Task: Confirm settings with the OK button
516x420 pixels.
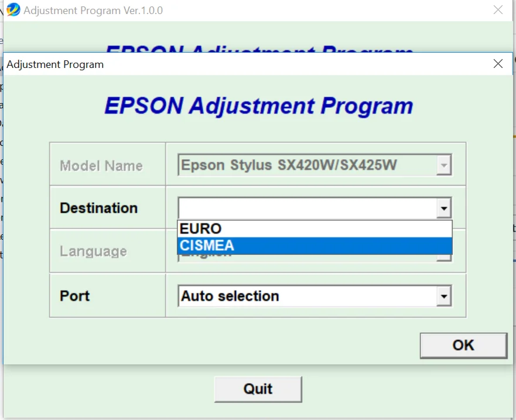Action: pos(463,345)
